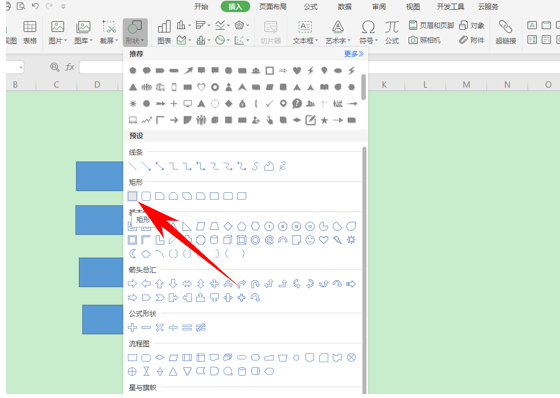560x398 pixels.
Task: Choose the crescent moon shape
Action: click(132, 254)
